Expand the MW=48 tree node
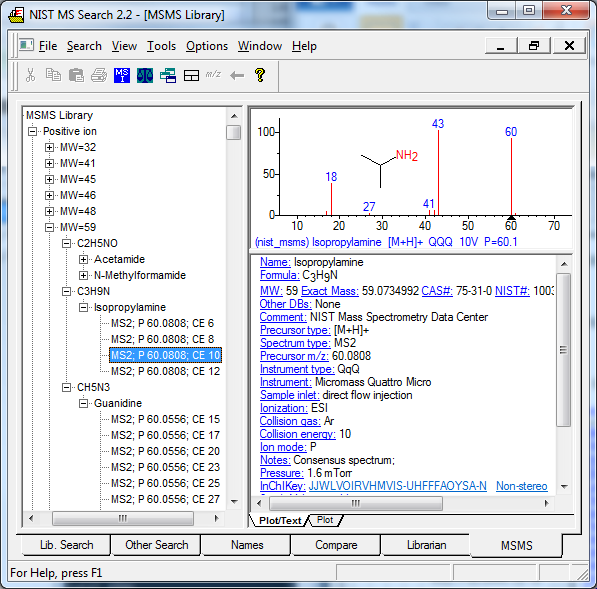Image resolution: width=597 pixels, height=589 pixels. (x=49, y=211)
